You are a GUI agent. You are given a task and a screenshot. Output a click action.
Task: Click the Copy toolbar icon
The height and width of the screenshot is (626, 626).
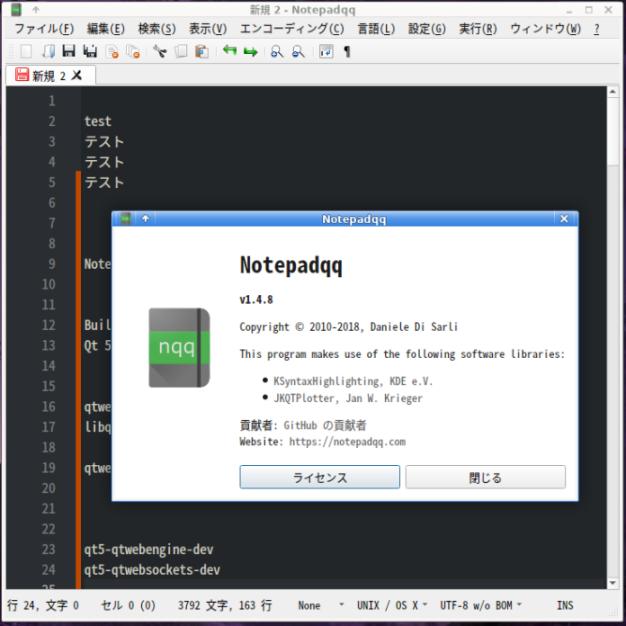point(181,51)
